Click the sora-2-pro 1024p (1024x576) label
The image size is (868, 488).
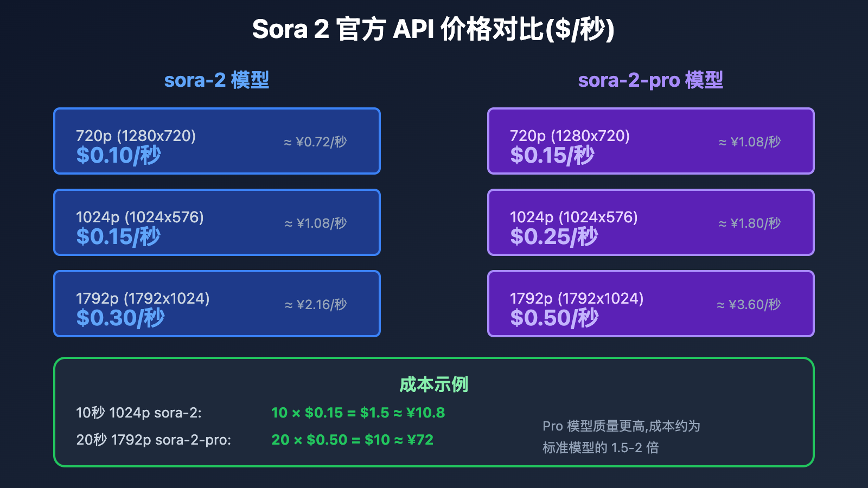574,217
